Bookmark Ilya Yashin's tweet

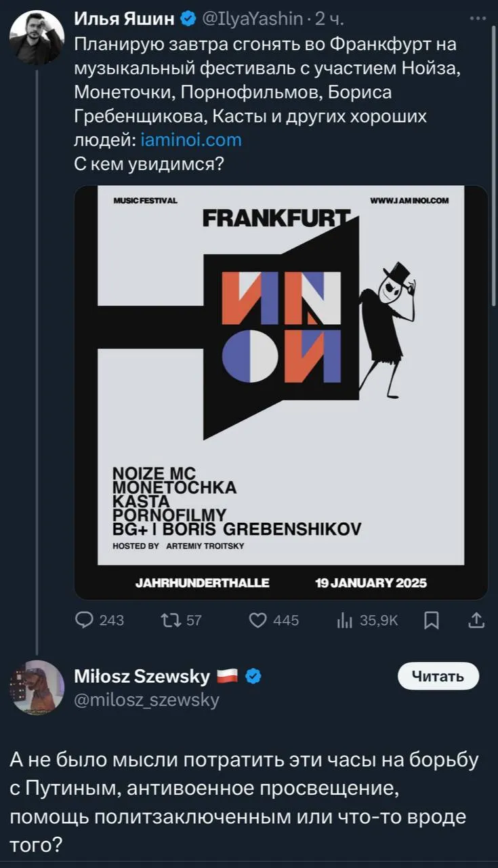(x=432, y=620)
